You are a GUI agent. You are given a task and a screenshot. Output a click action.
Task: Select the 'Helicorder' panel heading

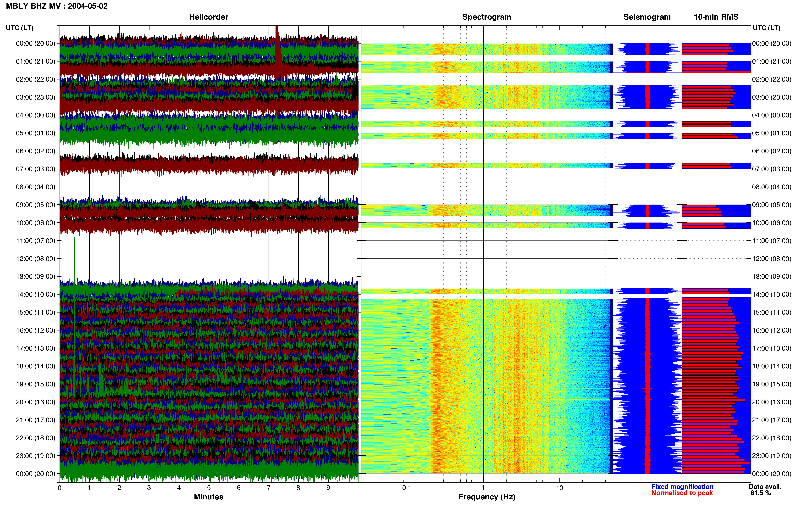tap(209, 17)
